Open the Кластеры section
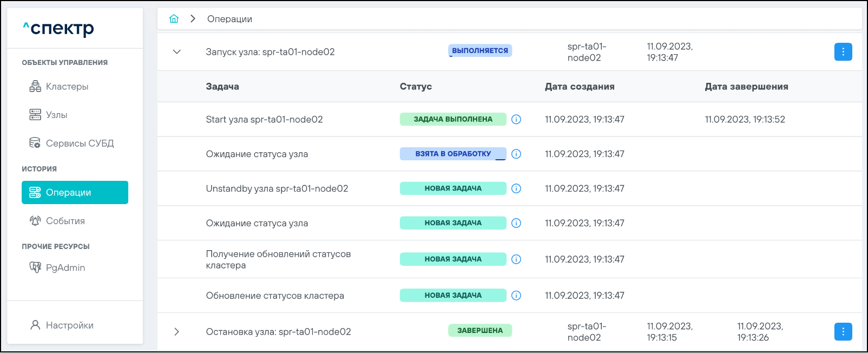Image resolution: width=868 pixels, height=353 pixels. [67, 87]
